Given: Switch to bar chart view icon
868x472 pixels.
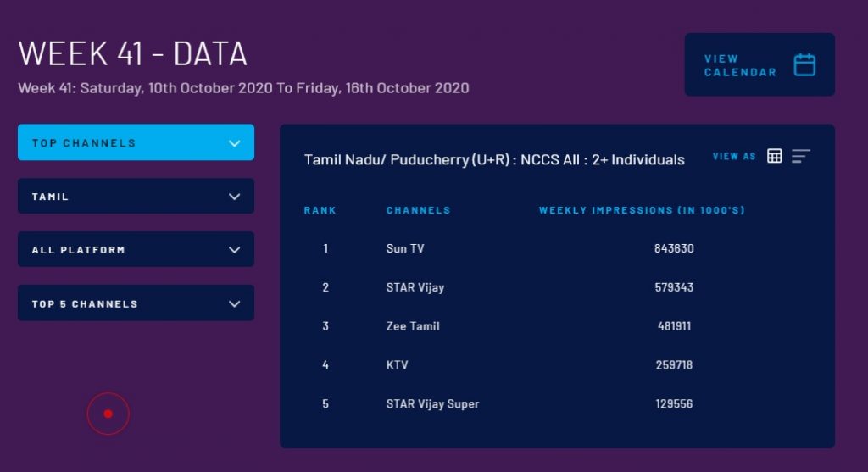Looking at the screenshot, I should pyautogui.click(x=801, y=156).
